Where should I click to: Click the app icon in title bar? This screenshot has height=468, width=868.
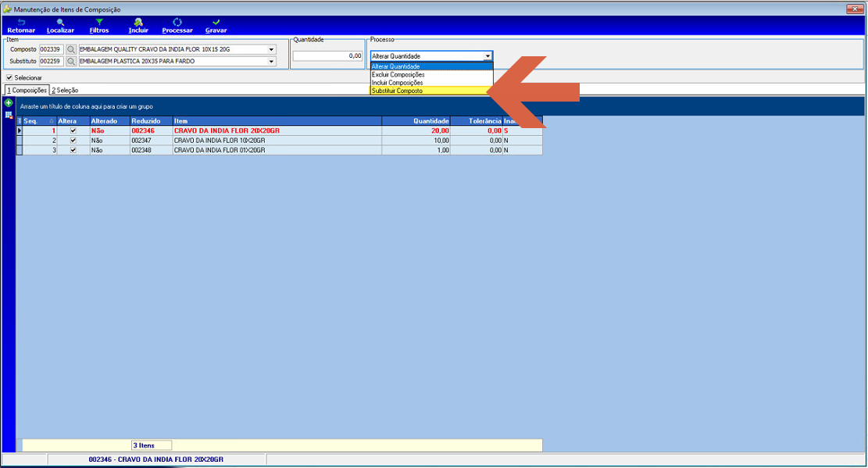[7, 9]
